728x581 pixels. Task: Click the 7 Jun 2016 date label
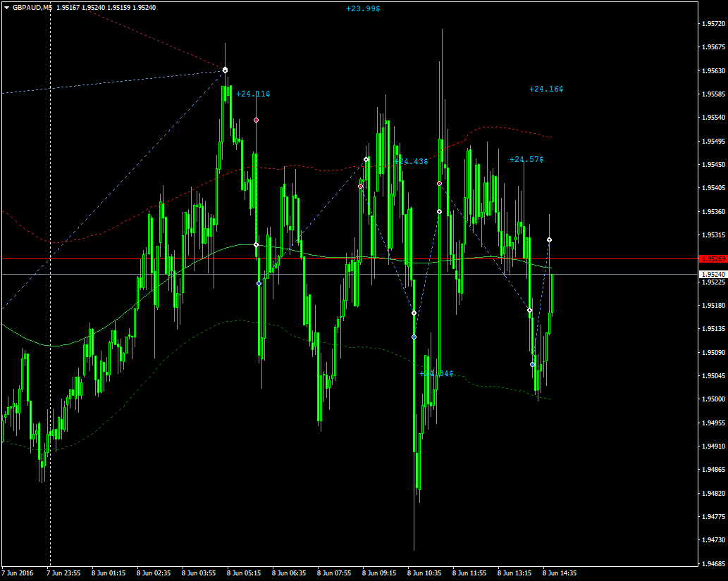coord(18,573)
